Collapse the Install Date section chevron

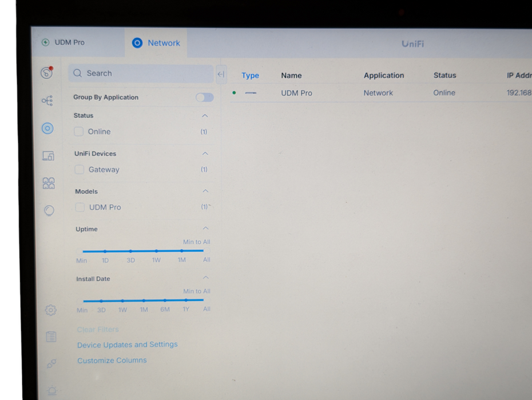tap(205, 277)
